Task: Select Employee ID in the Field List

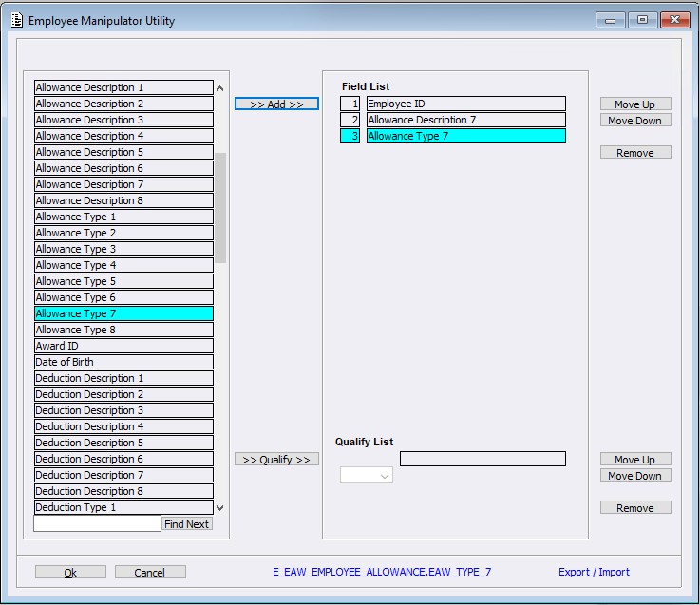Action: click(x=465, y=104)
